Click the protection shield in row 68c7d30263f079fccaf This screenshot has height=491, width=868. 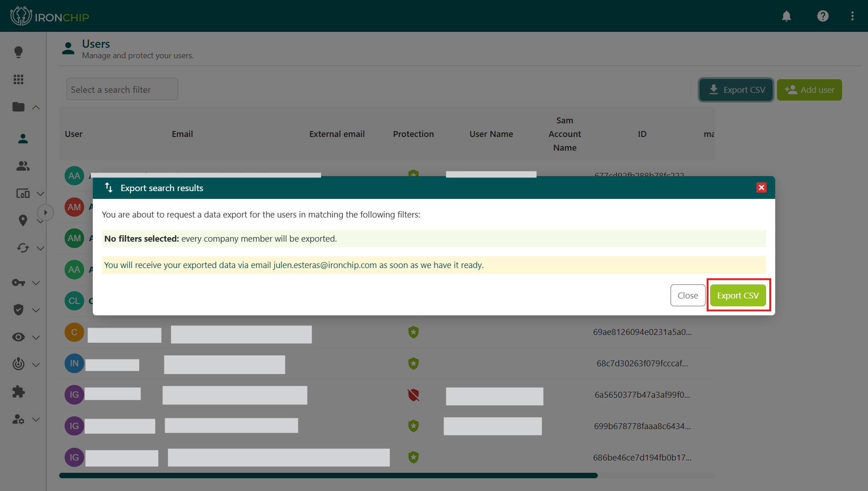(413, 364)
